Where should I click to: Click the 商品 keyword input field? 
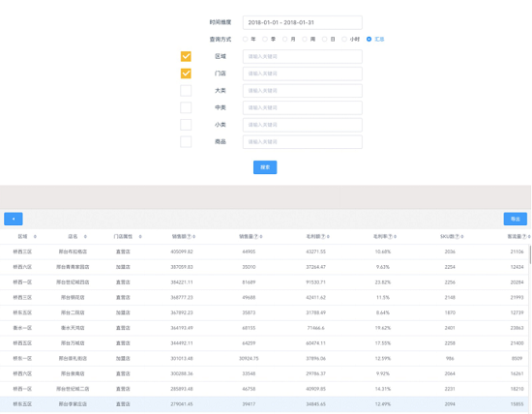click(303, 142)
